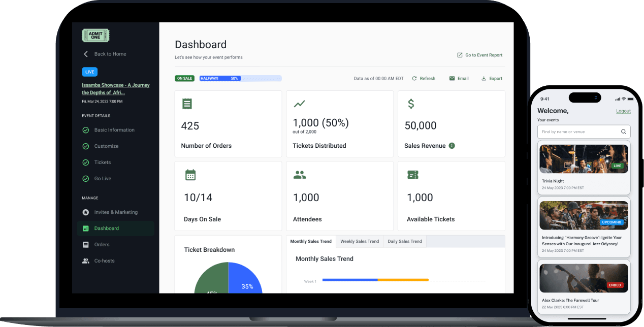Click the Email envelope icon
Image resolution: width=644 pixels, height=327 pixels.
pos(452,78)
